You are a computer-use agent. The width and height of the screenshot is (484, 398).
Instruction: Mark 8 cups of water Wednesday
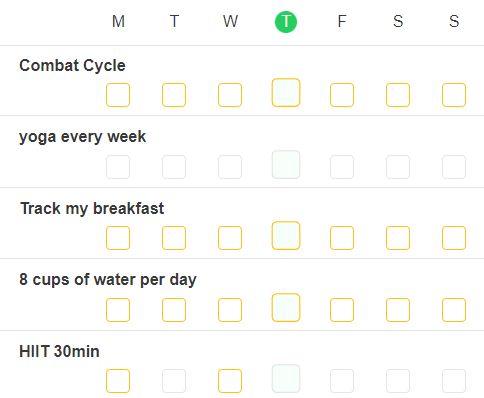(230, 310)
